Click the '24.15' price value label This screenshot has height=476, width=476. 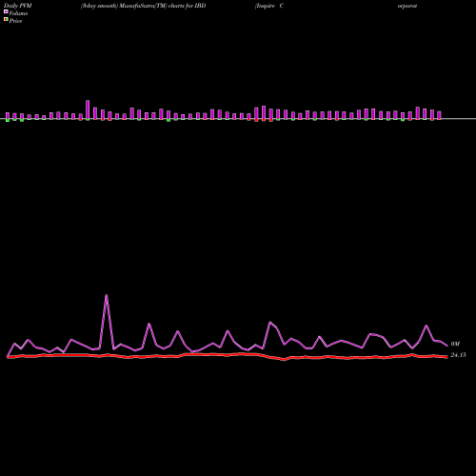click(458, 355)
